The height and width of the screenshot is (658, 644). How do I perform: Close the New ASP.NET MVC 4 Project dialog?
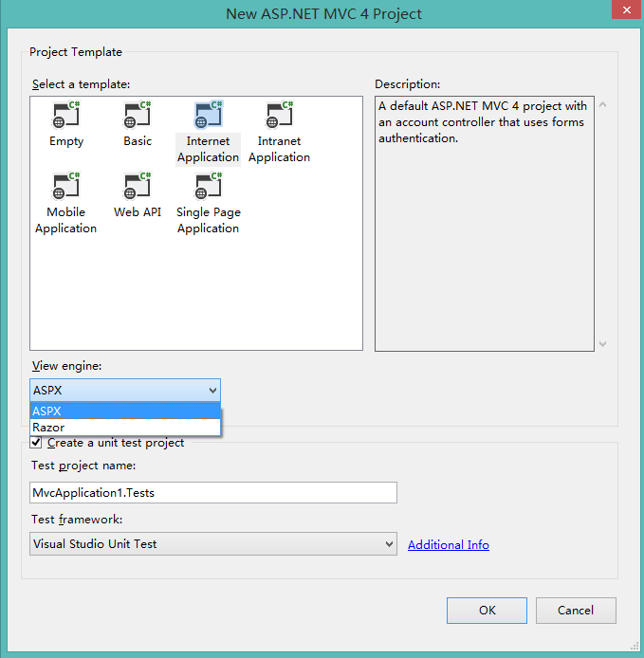[627, 9]
